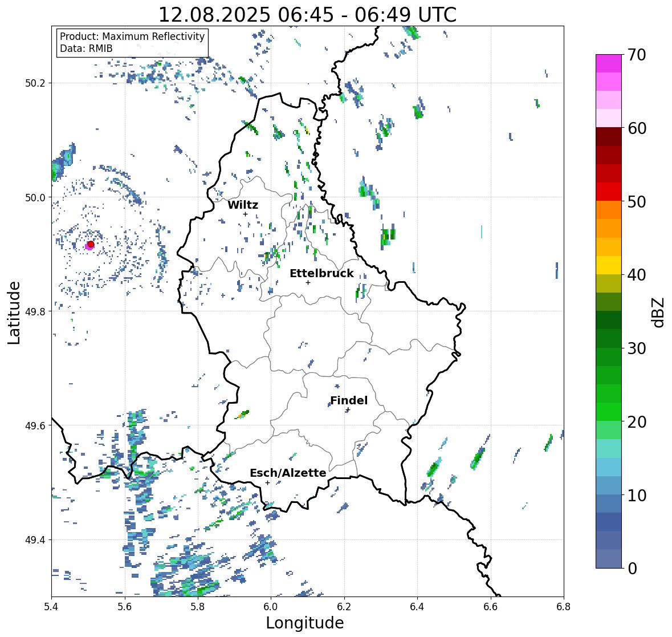The height and width of the screenshot is (637, 672).
Task: Click the colorbar tick label 50
Action: [x=637, y=201]
